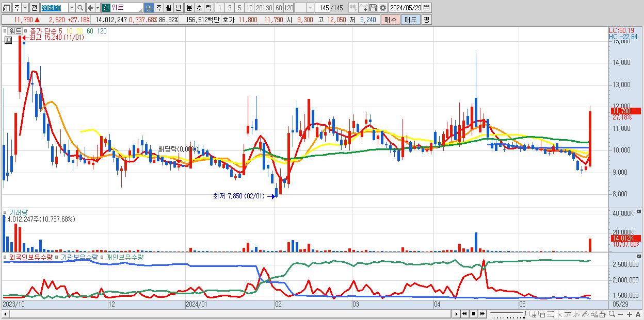Viewport: 644px width, 320px height.
Task: Open stock search magnifier icon
Action: (81, 8)
